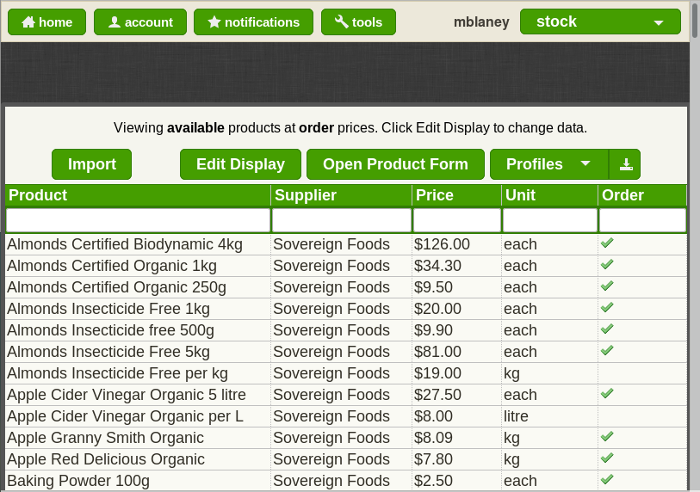Select product Apple Red Delicious Organic

coord(106,459)
